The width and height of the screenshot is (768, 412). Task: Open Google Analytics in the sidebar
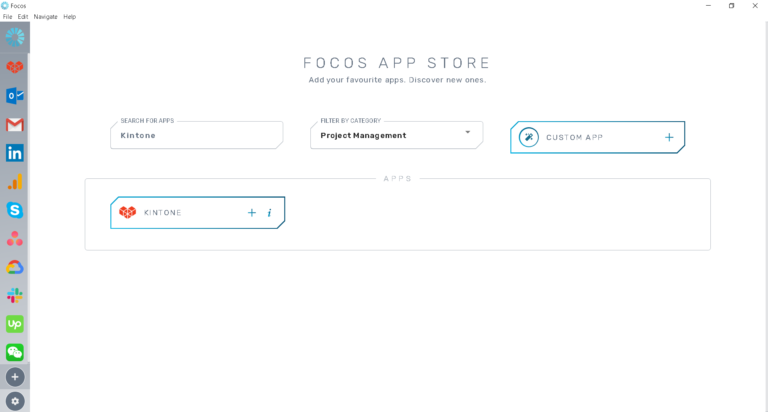15,182
